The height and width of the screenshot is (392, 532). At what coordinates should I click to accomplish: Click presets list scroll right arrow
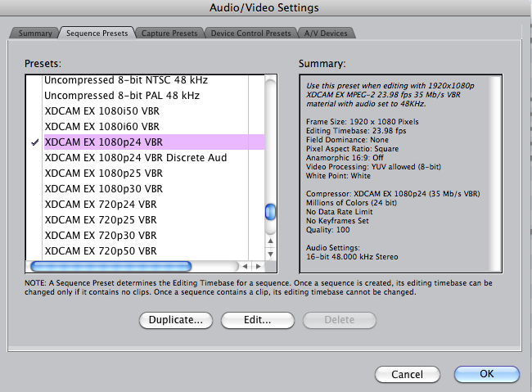[x=259, y=267]
